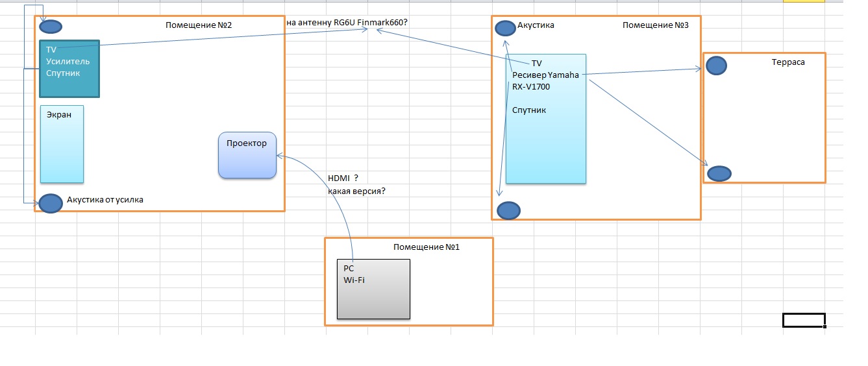Select the top oval in Терраса box

coord(716,65)
